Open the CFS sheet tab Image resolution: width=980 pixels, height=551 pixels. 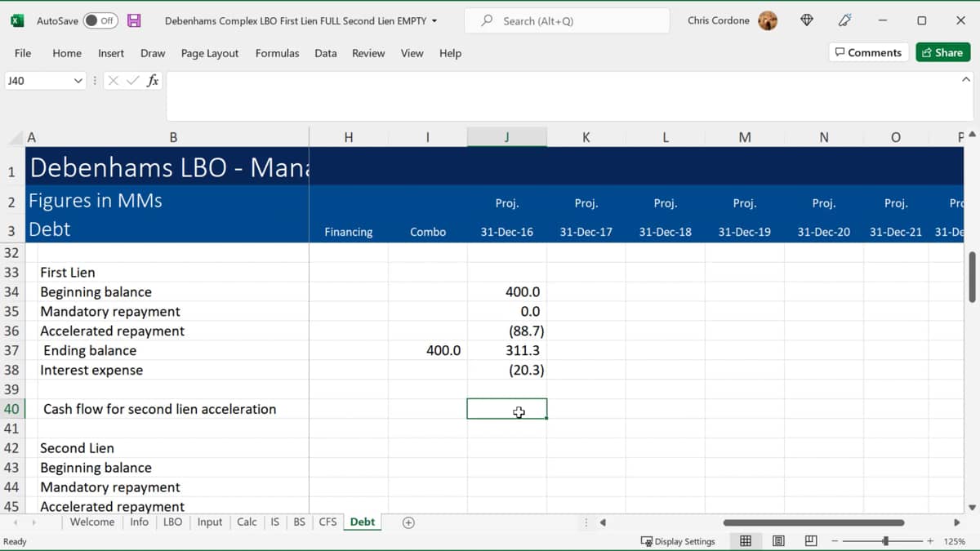(x=327, y=522)
